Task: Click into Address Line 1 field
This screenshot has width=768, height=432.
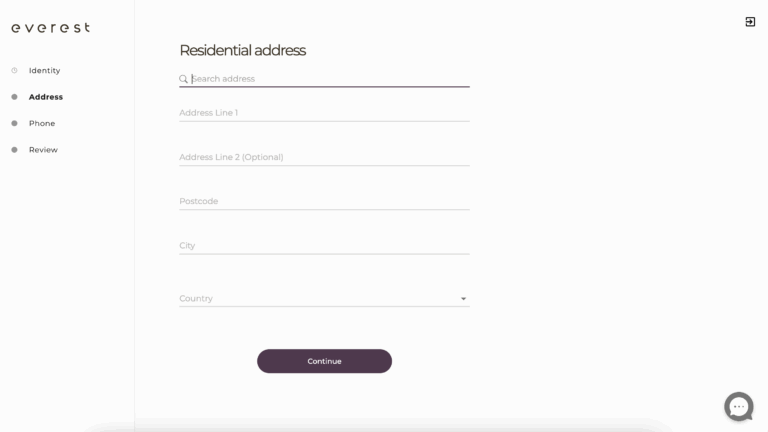Action: (x=324, y=113)
